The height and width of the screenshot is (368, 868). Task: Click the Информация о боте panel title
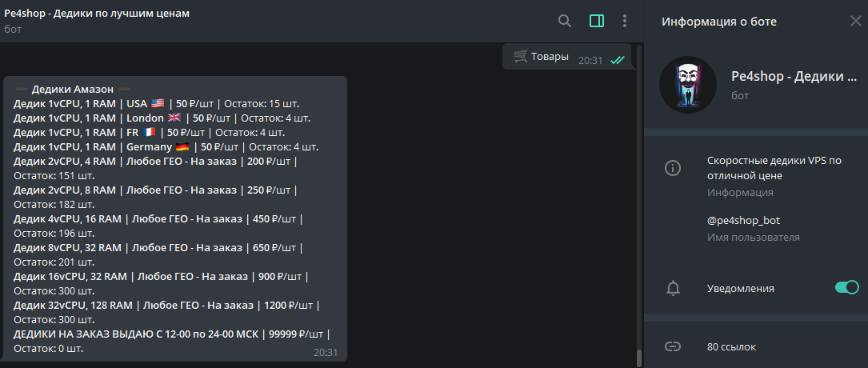719,22
